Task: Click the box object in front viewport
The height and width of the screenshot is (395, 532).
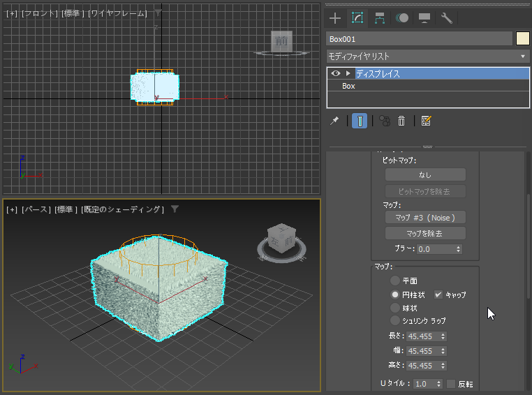Action: click(x=155, y=87)
